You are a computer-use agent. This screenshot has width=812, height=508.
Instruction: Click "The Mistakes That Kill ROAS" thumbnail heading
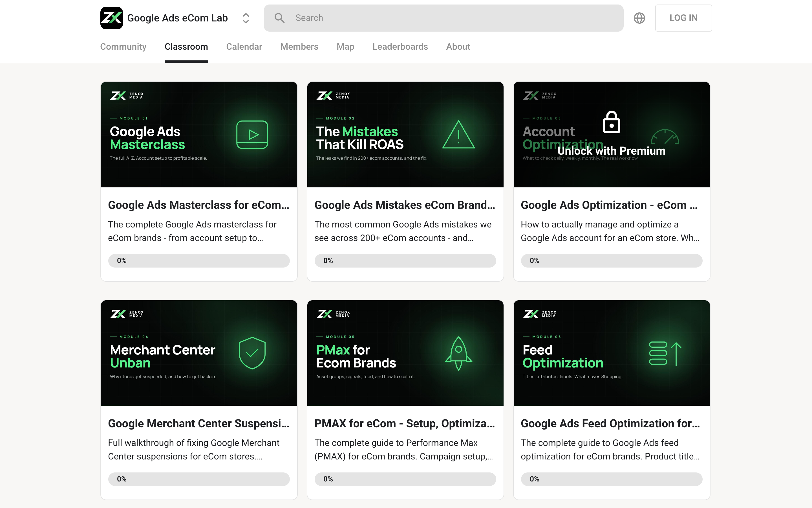tap(360, 138)
